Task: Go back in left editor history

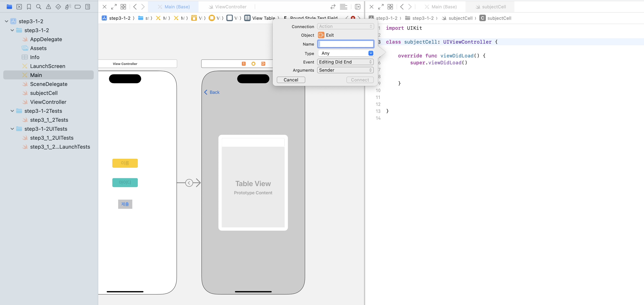Action: coord(135,7)
